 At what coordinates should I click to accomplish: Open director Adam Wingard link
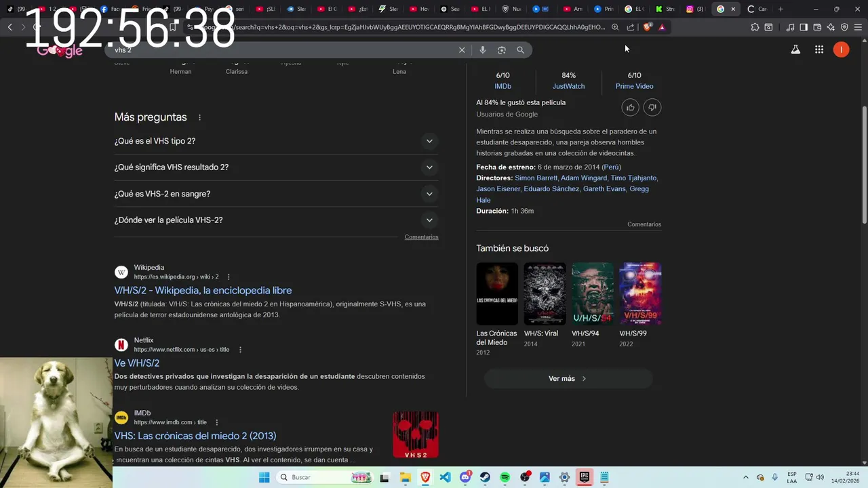(x=584, y=178)
